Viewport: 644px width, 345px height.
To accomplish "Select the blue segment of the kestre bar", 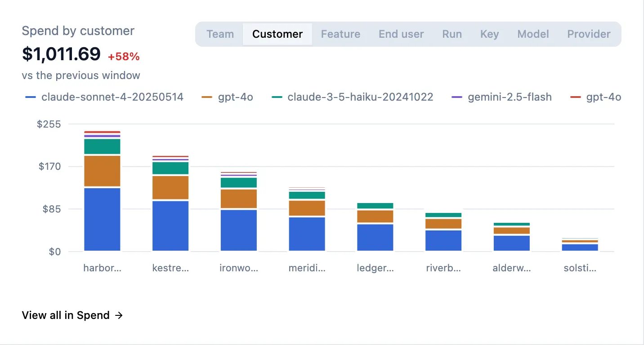I will [170, 226].
